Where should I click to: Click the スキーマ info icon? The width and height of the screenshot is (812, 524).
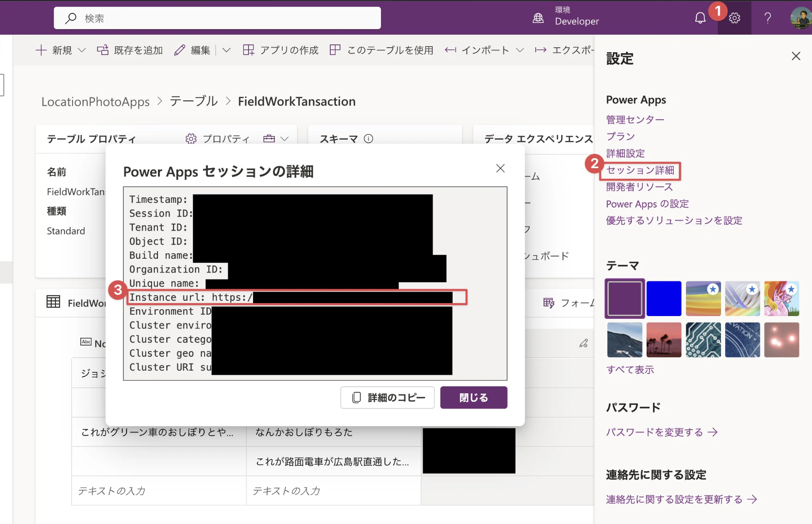[369, 139]
